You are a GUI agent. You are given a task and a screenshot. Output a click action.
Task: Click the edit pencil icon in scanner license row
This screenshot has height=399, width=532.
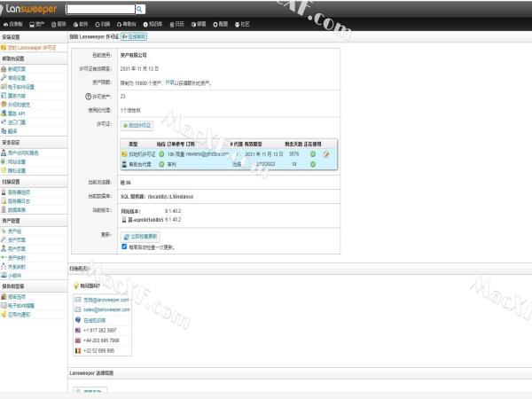point(326,154)
